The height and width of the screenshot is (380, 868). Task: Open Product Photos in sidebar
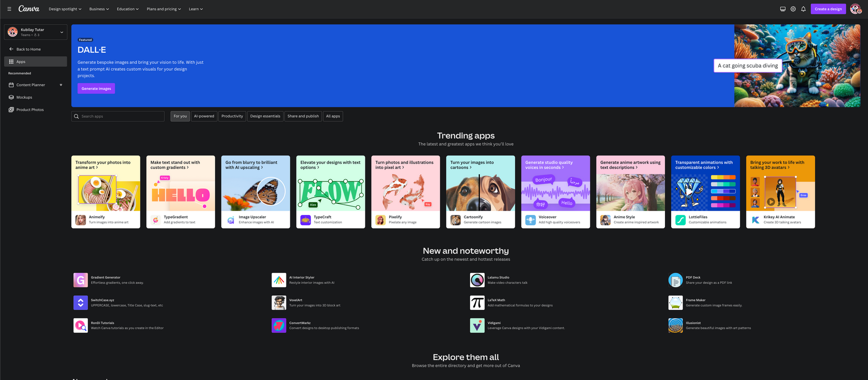coord(35,110)
